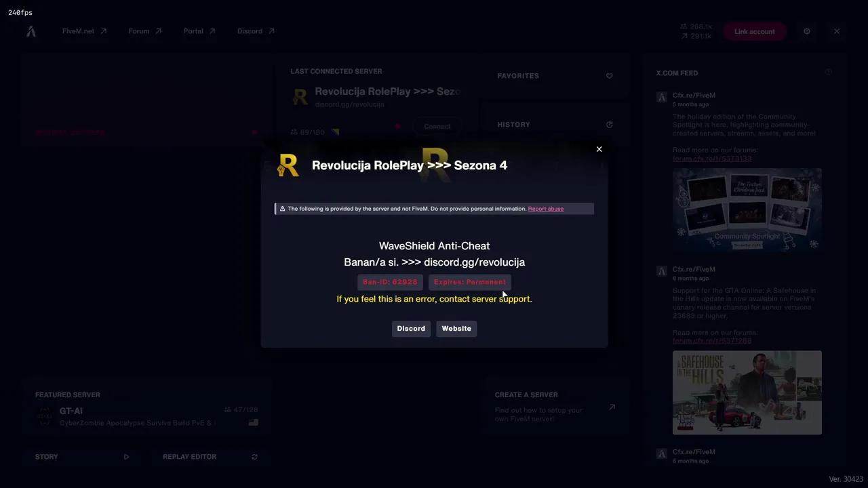This screenshot has width=868, height=488.
Task: Open the Discord button in ban dialog
Action: point(411,329)
